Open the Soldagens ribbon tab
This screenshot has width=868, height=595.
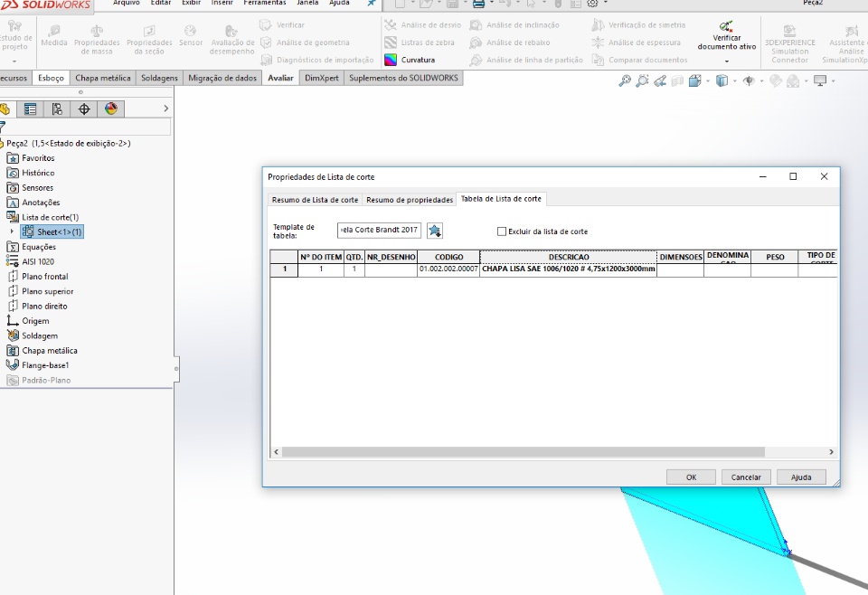pyautogui.click(x=159, y=78)
